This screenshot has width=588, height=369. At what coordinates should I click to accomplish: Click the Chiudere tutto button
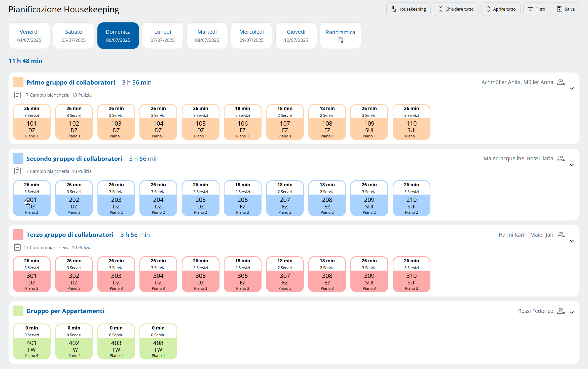click(456, 9)
